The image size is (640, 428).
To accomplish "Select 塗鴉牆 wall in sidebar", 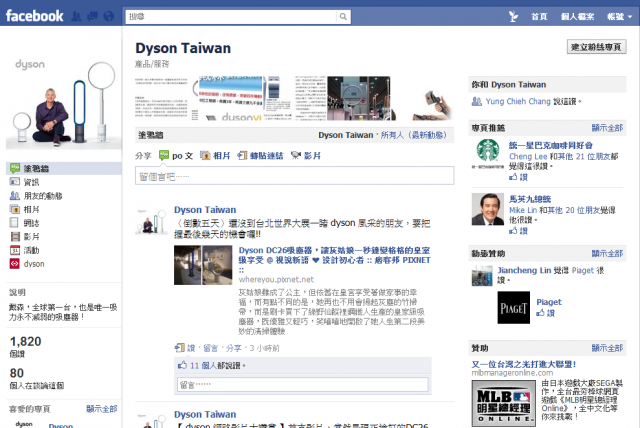I will pyautogui.click(x=64, y=168).
